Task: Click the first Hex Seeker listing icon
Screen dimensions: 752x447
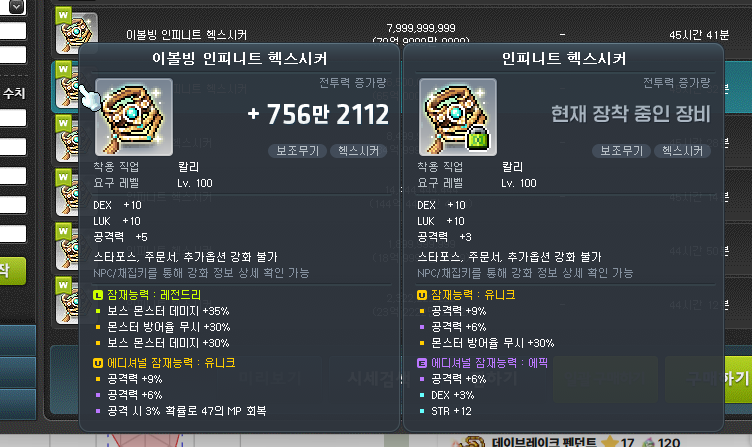Action: 76,32
